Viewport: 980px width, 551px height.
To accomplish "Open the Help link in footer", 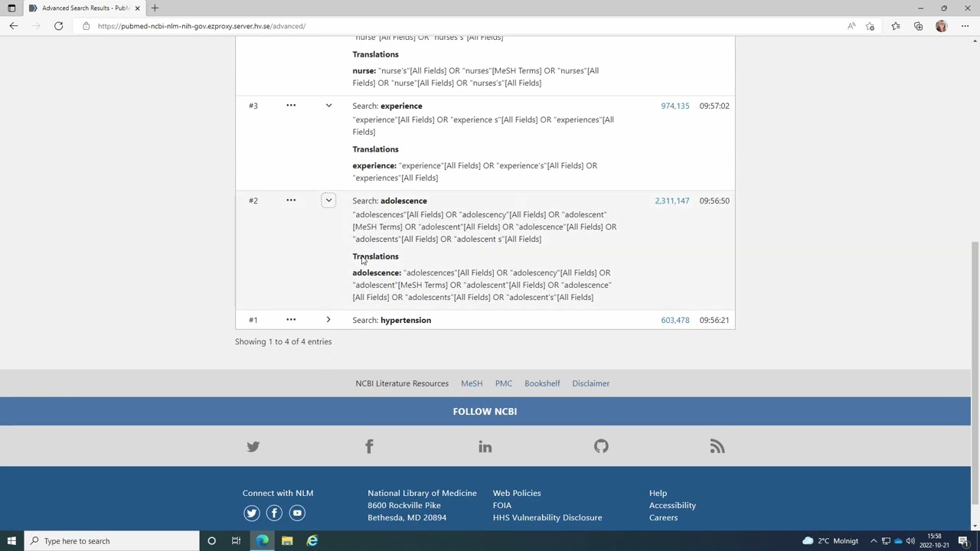I will tap(658, 493).
